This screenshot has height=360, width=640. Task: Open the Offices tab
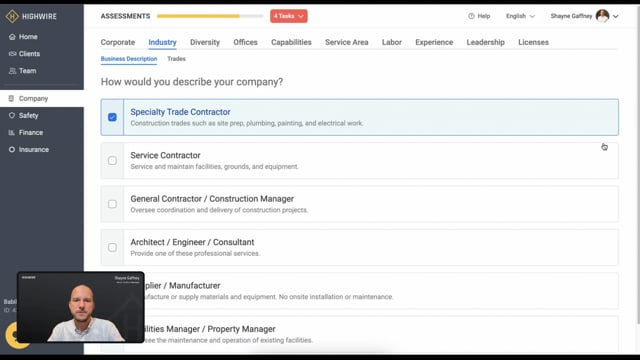pos(245,42)
